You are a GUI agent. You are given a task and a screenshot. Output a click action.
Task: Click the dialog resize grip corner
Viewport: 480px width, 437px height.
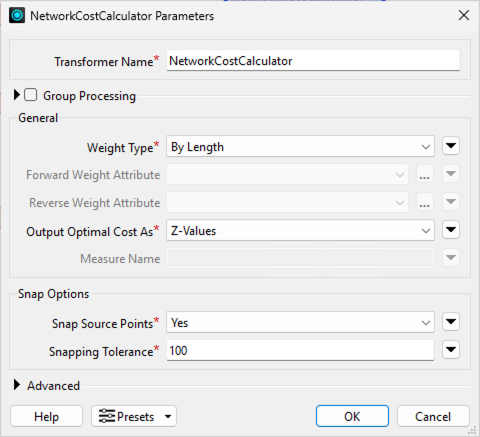[x=473, y=430]
